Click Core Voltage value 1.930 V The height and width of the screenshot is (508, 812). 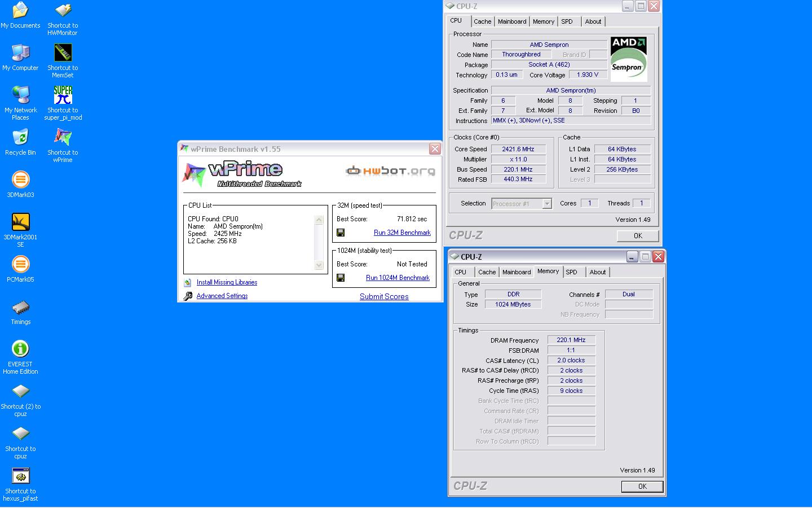point(588,75)
